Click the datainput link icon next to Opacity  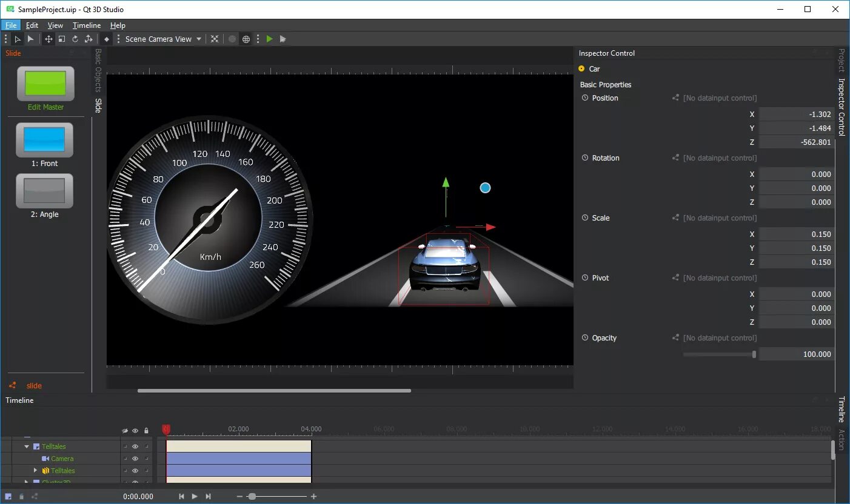click(674, 338)
